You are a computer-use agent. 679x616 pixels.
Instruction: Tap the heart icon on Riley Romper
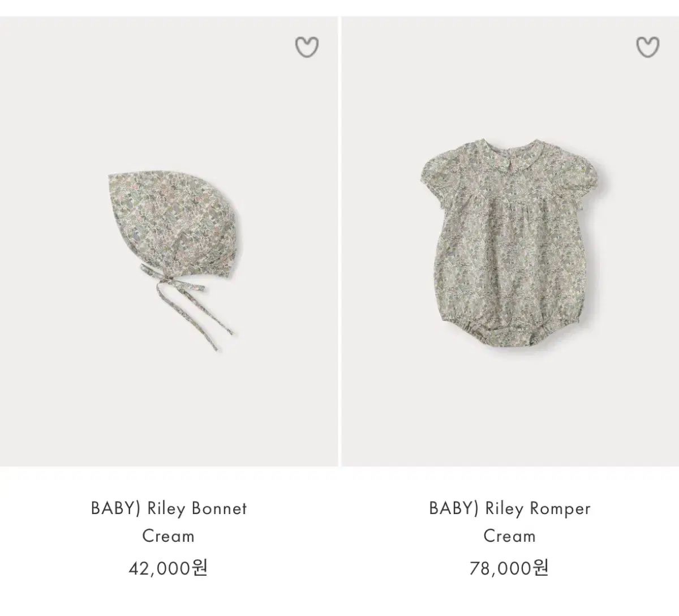pos(647,48)
